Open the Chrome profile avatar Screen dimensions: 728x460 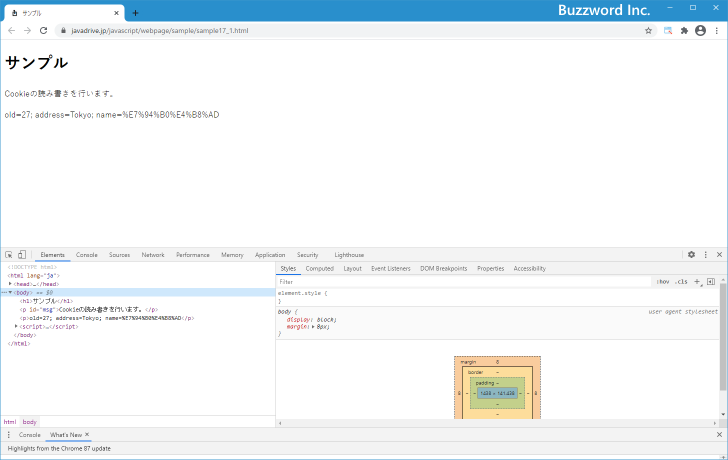[x=701, y=31]
